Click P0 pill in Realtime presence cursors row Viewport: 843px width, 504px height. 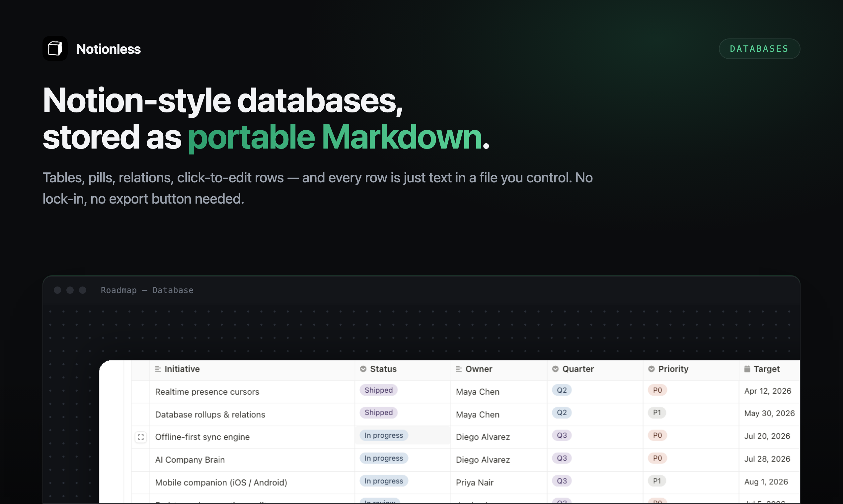(x=657, y=390)
